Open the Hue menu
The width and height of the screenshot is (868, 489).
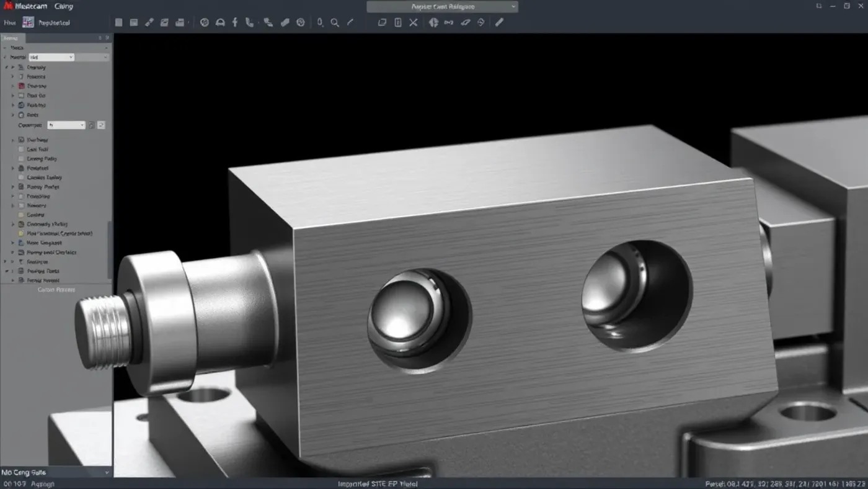[9, 22]
